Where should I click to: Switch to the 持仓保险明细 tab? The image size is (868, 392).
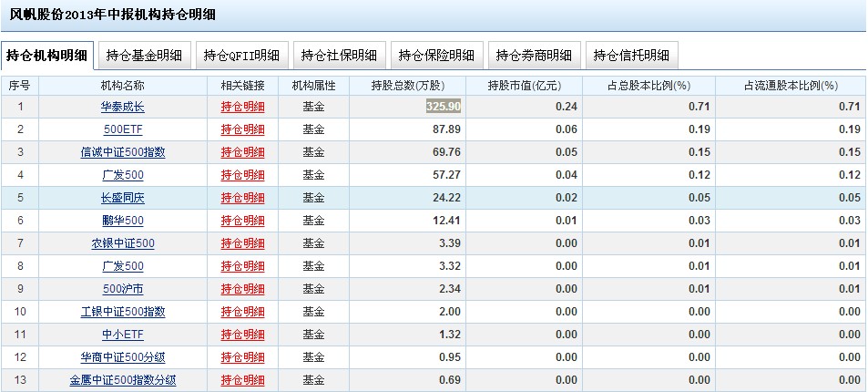(436, 55)
